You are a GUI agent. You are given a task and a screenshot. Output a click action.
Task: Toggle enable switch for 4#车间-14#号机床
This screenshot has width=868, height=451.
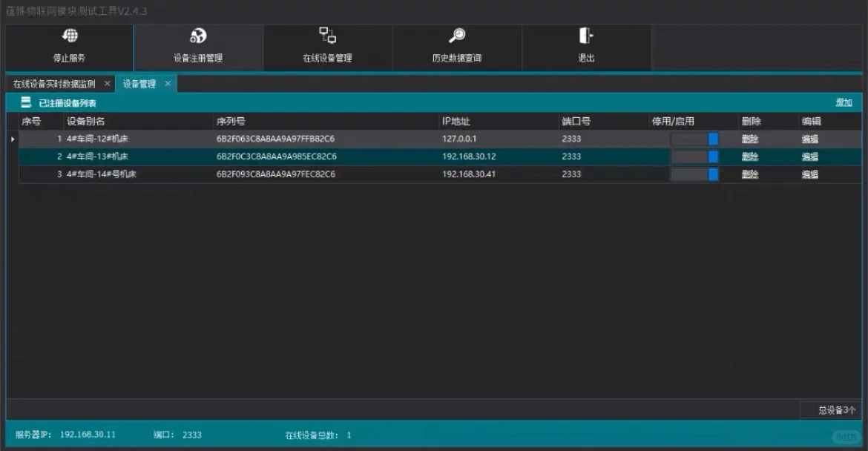pos(694,174)
